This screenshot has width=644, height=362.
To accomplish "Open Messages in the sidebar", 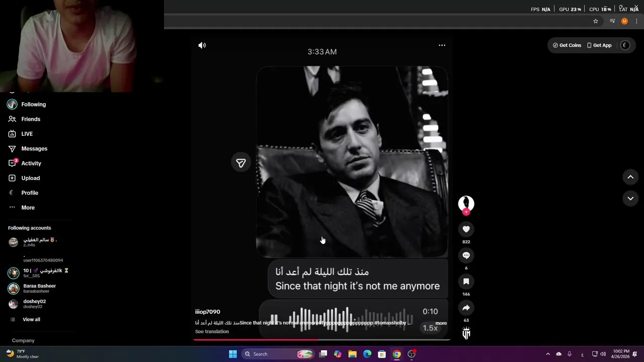I will (28, 149).
